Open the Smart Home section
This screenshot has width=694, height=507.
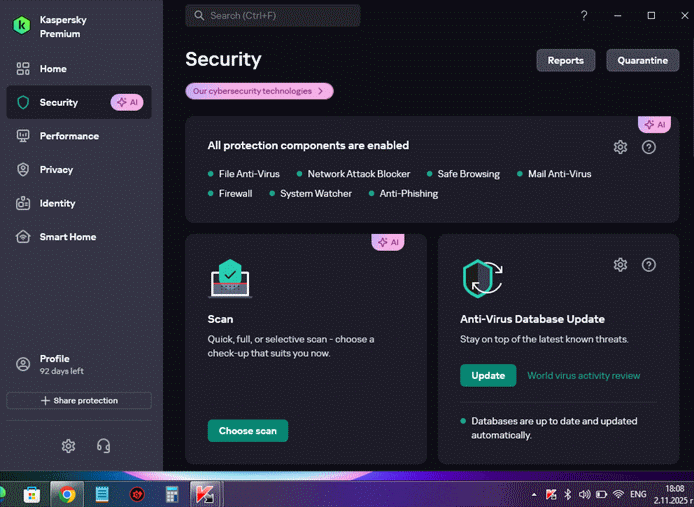pyautogui.click(x=79, y=237)
